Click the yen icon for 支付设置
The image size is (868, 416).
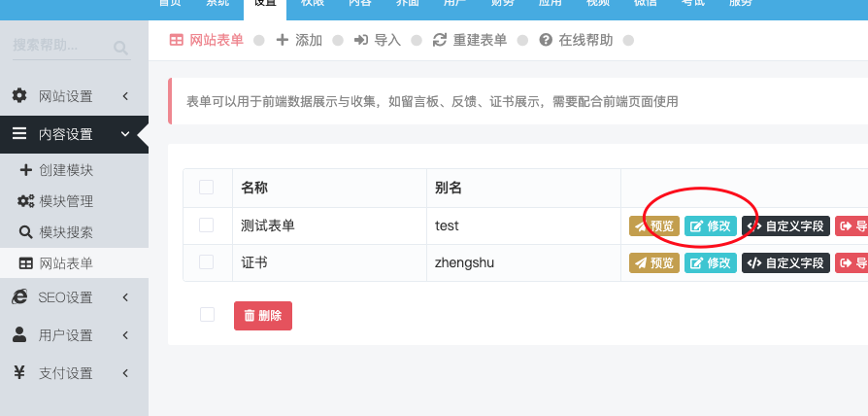pyautogui.click(x=19, y=373)
